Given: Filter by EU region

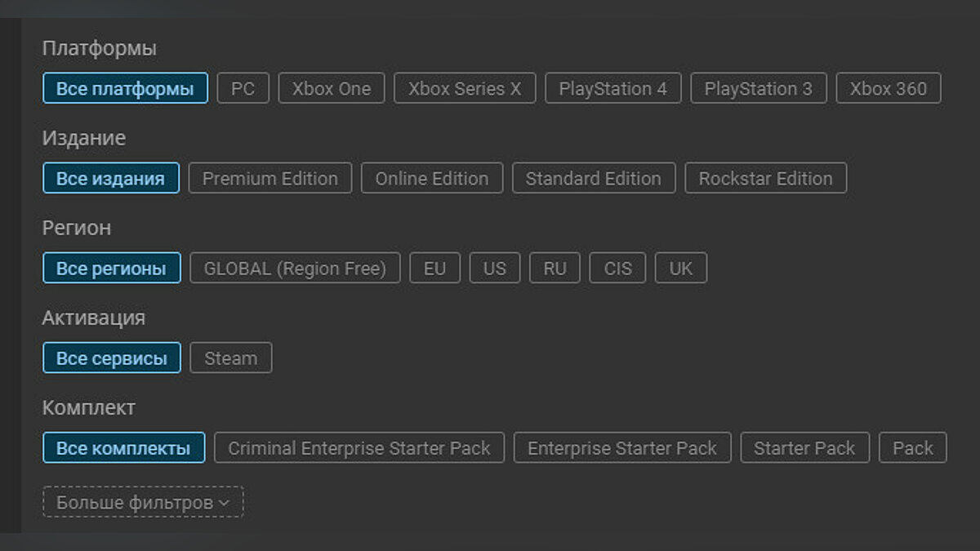Looking at the screenshot, I should (x=435, y=269).
